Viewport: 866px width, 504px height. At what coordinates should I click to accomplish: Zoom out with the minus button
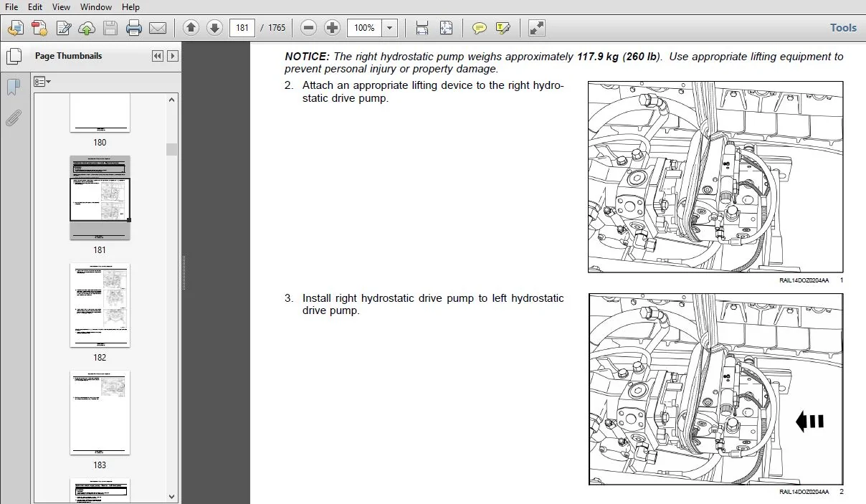click(x=308, y=28)
